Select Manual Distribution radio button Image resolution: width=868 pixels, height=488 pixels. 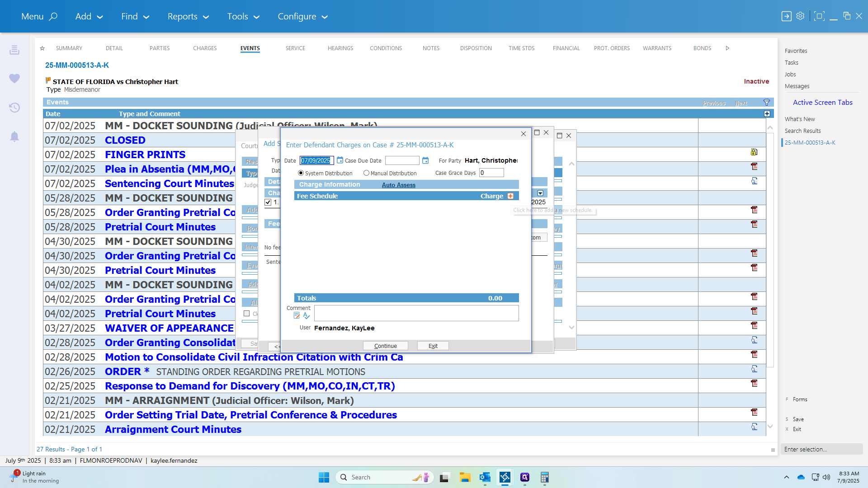coord(366,173)
